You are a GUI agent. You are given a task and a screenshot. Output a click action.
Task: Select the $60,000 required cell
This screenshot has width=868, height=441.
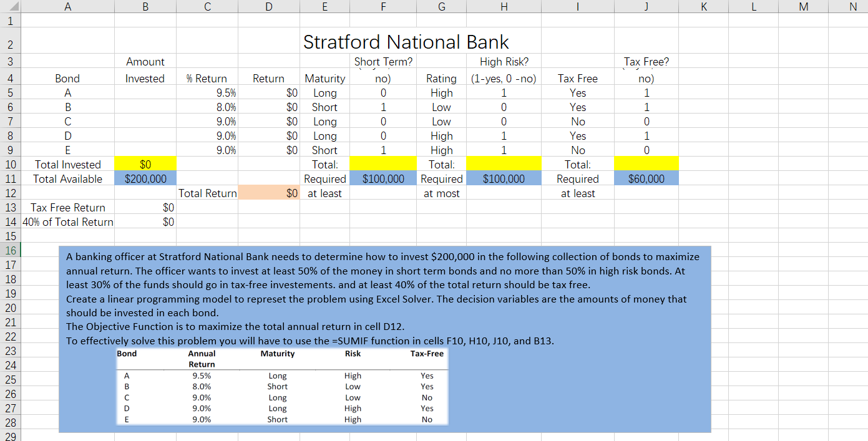click(x=646, y=178)
